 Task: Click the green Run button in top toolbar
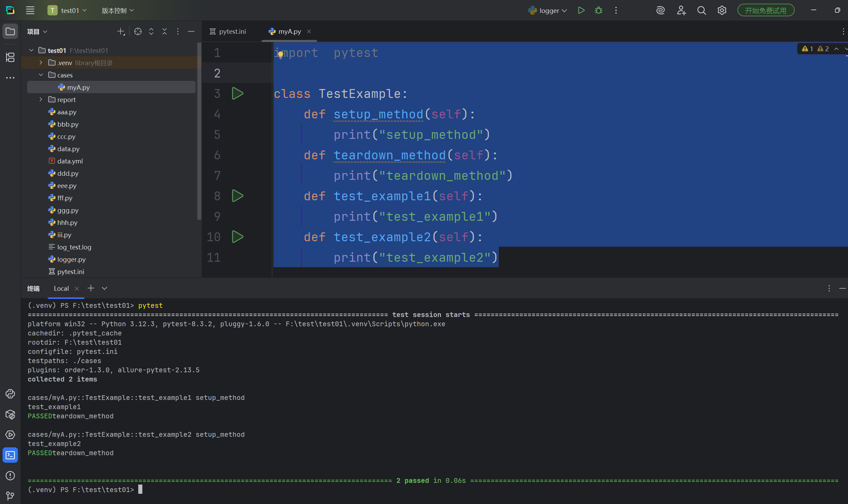(581, 11)
